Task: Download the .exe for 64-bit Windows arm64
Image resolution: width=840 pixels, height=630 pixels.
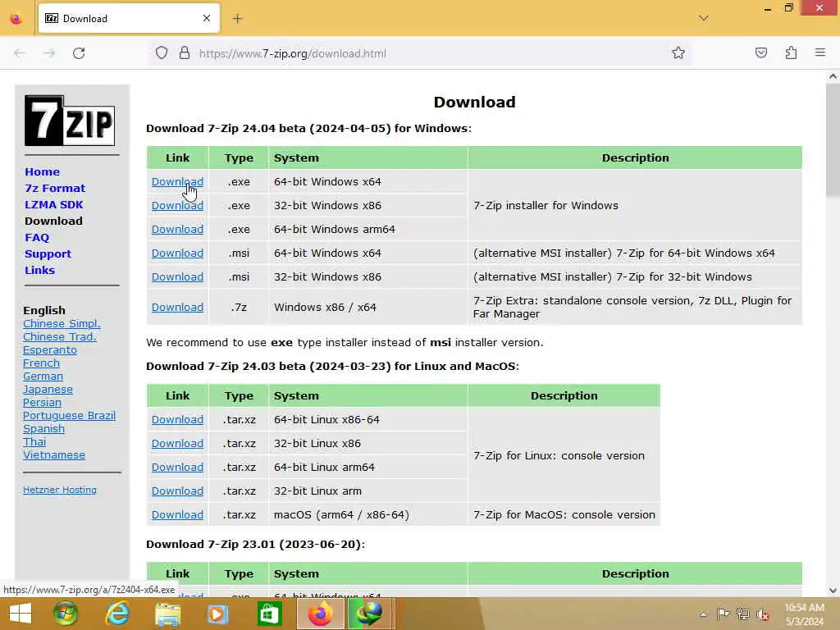Action: (x=177, y=230)
